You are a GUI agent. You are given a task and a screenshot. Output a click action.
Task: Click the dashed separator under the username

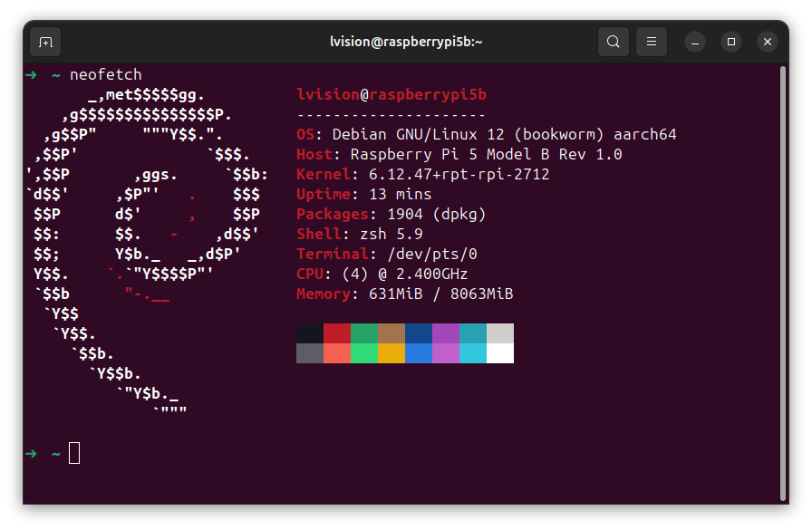point(391,115)
